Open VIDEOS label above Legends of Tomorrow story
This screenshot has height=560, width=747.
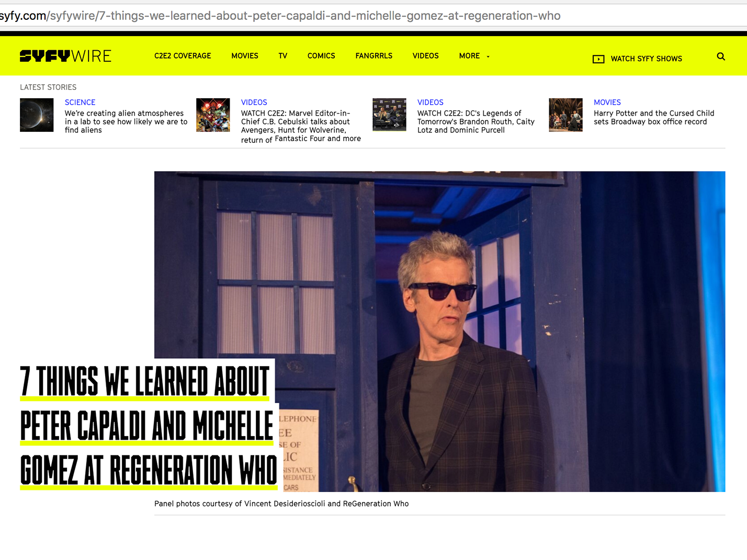pyautogui.click(x=431, y=102)
